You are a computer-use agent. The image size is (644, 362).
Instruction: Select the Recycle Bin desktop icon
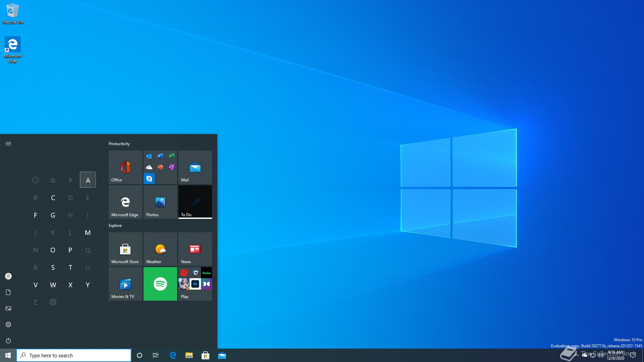[13, 13]
